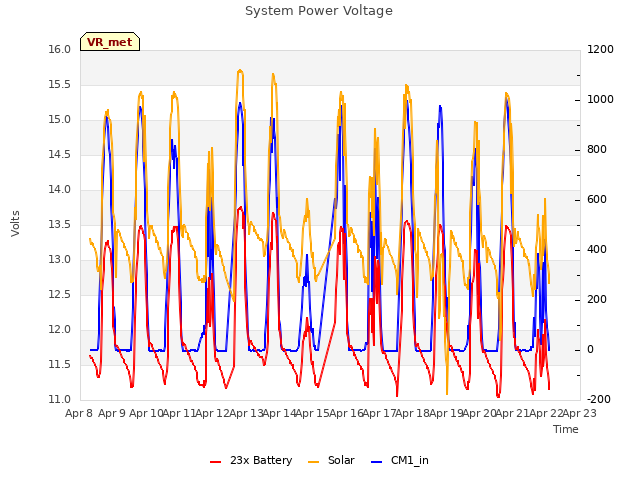Click the Apr 15 x-axis tick label
The height and width of the screenshot is (480, 640).
pyautogui.click(x=312, y=413)
